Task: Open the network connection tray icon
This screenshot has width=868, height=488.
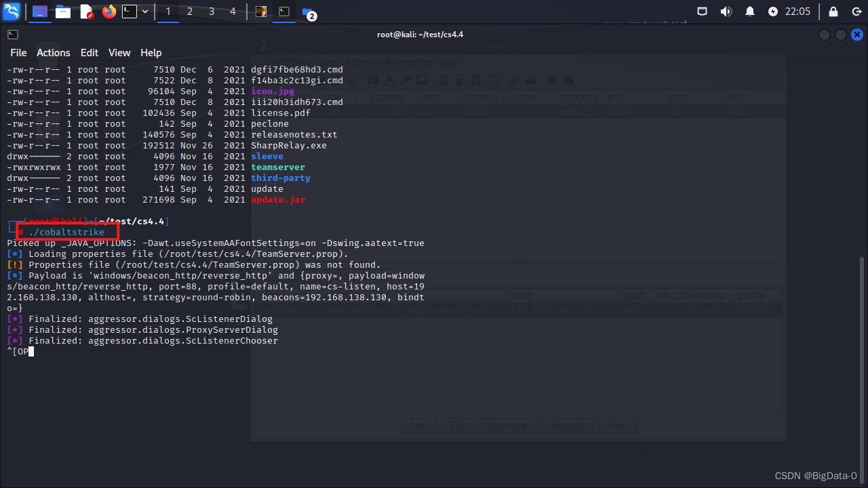Action: pos(703,11)
